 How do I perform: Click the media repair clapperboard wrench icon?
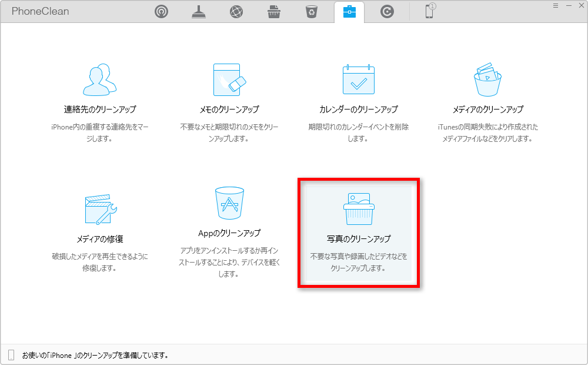point(101,210)
